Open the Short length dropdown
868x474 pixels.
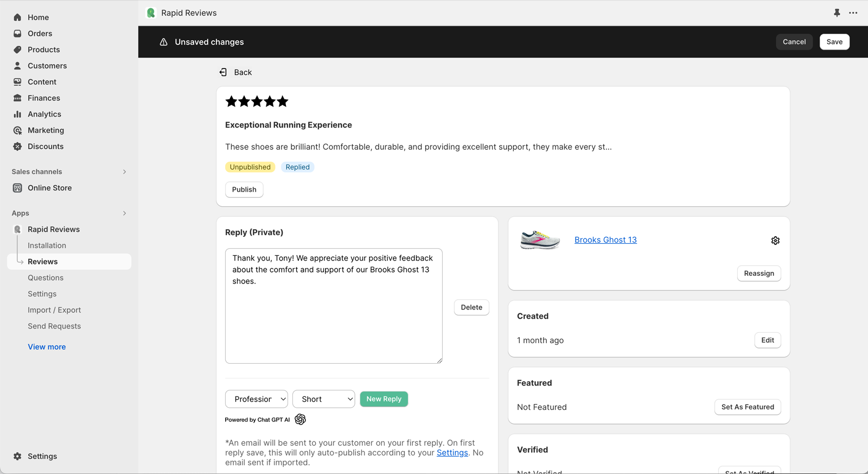[323, 399]
